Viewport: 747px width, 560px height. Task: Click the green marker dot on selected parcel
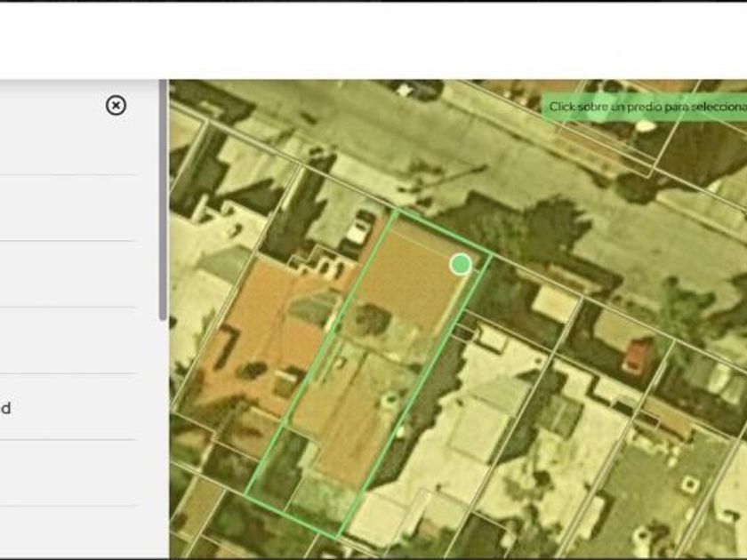(x=461, y=264)
